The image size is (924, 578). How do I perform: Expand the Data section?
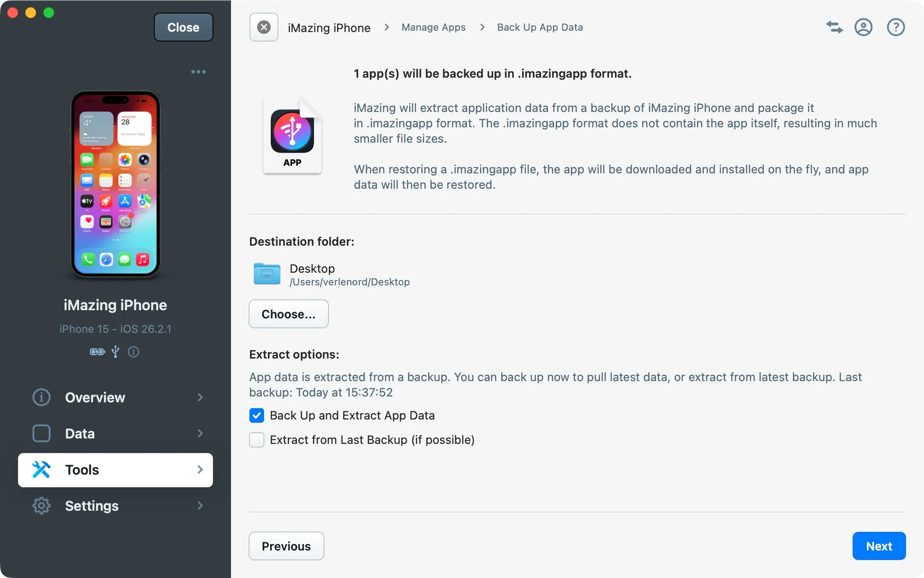[200, 433]
